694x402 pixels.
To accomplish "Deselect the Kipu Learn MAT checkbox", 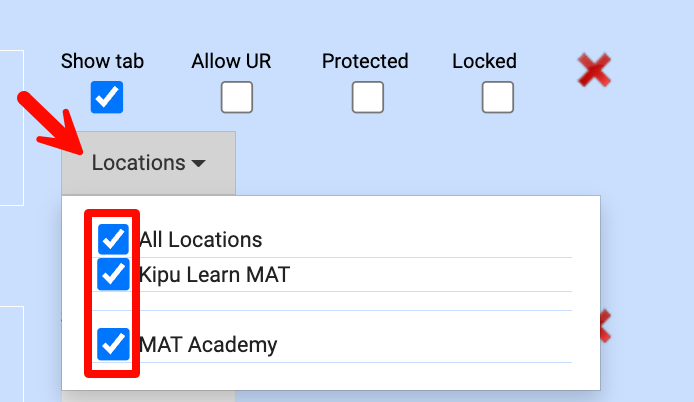I will tap(114, 273).
